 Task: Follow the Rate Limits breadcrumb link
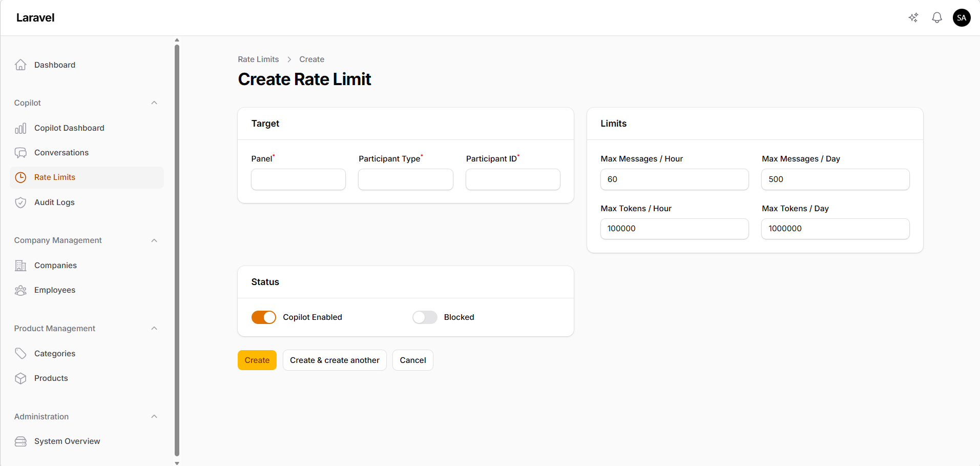pyautogui.click(x=258, y=59)
